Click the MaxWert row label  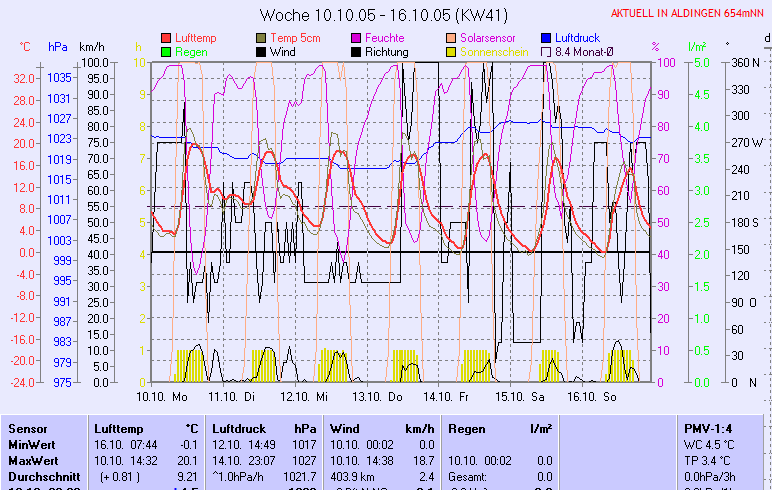click(x=32, y=460)
